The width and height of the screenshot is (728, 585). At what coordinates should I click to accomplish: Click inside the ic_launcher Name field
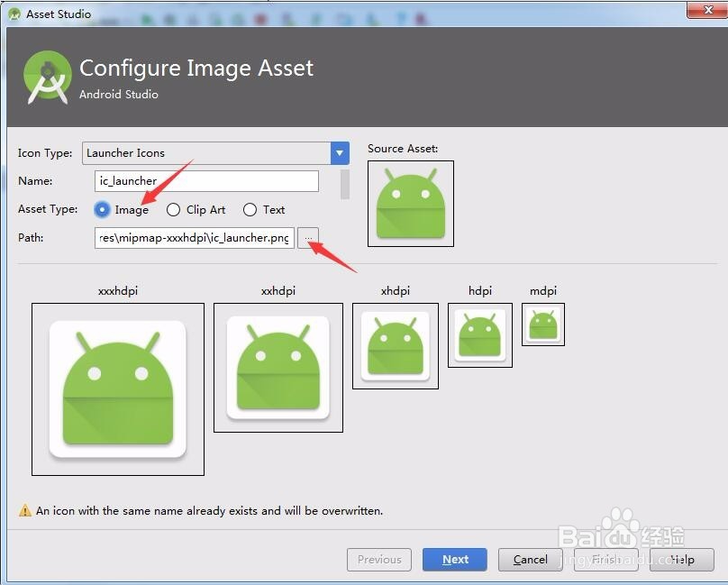click(x=205, y=180)
